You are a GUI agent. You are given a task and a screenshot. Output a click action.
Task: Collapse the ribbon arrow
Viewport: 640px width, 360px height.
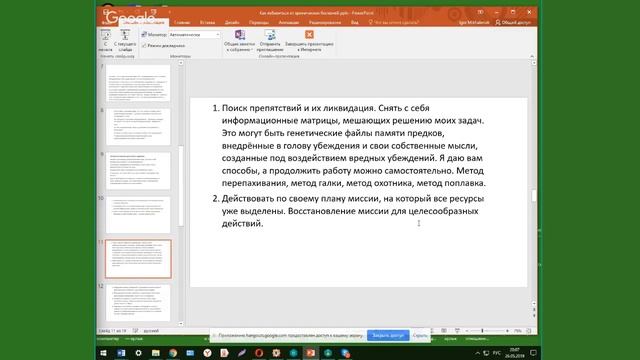pyautogui.click(x=532, y=56)
